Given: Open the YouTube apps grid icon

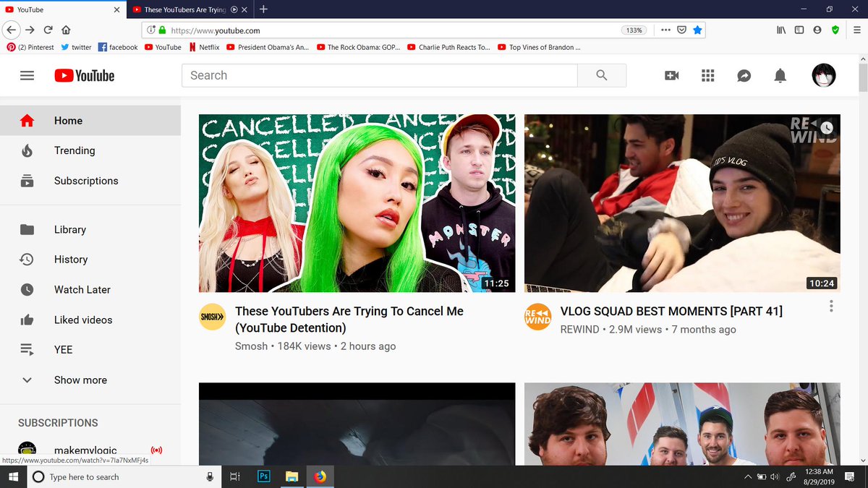Looking at the screenshot, I should coord(708,75).
